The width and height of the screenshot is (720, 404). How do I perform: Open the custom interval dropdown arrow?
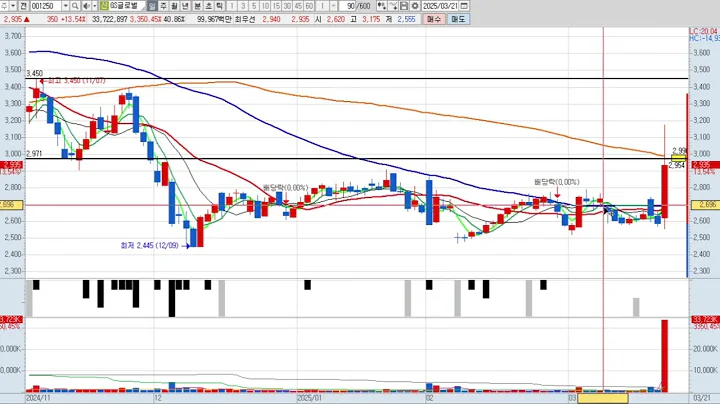(x=334, y=6)
